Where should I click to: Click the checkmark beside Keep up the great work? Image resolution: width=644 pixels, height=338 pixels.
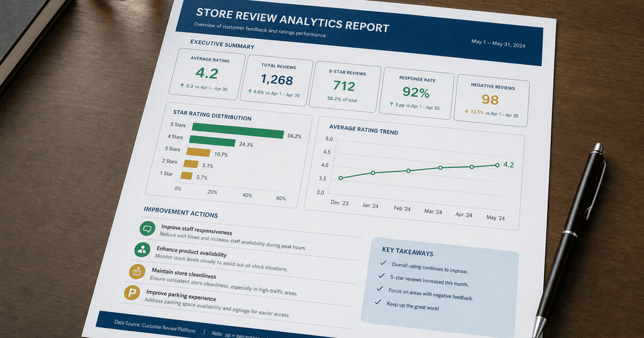pos(378,302)
